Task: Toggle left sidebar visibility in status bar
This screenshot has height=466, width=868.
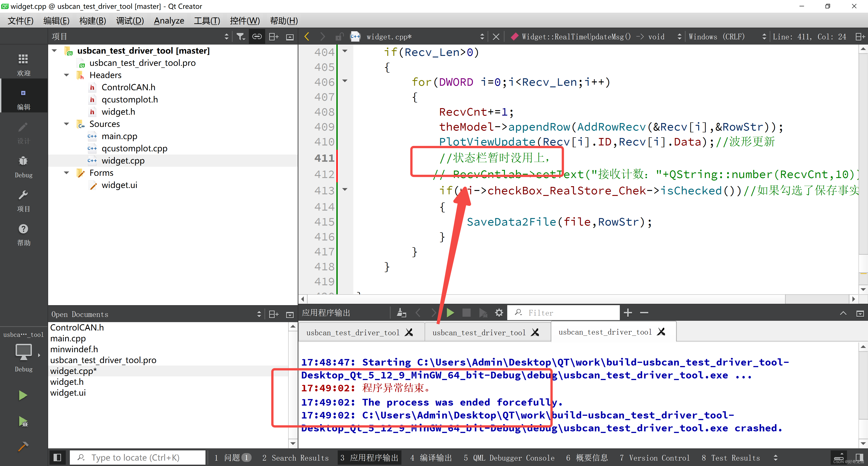Action: (57, 458)
